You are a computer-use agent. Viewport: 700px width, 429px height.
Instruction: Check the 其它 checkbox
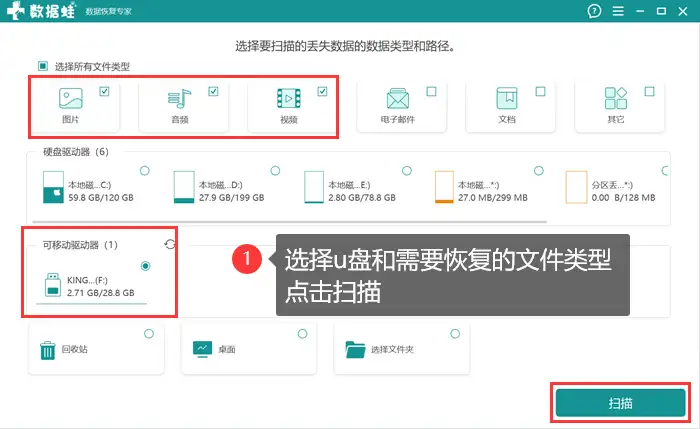pyautogui.click(x=650, y=92)
